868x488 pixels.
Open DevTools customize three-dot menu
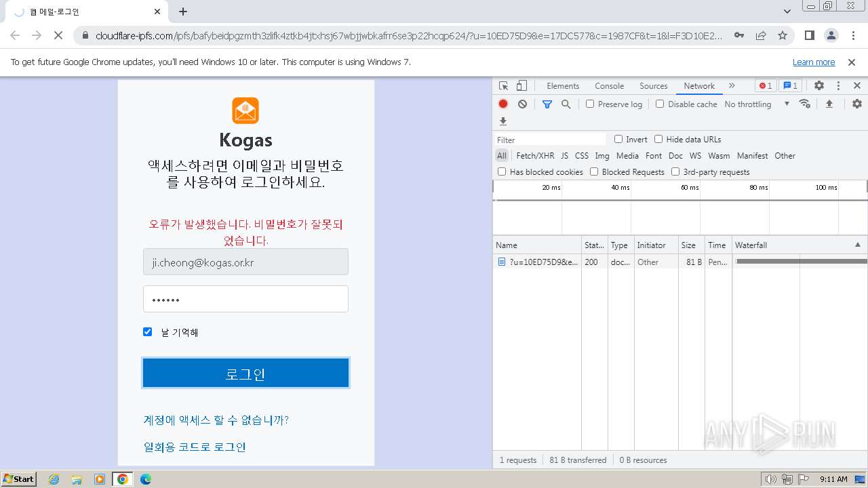[838, 86]
